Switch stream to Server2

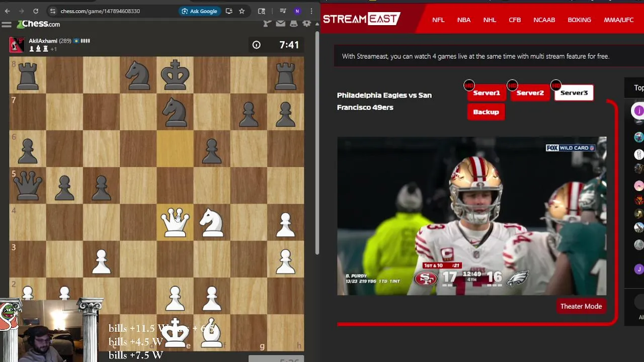(x=530, y=93)
